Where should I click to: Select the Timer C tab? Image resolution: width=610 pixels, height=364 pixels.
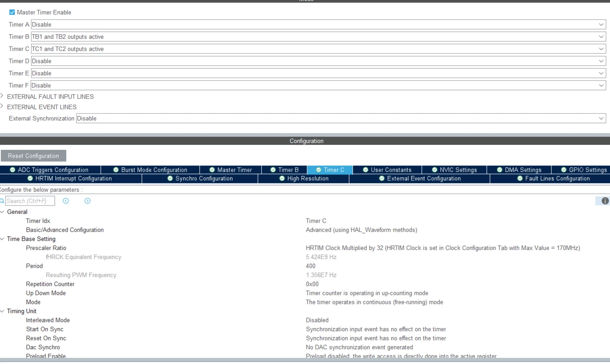tap(330, 170)
